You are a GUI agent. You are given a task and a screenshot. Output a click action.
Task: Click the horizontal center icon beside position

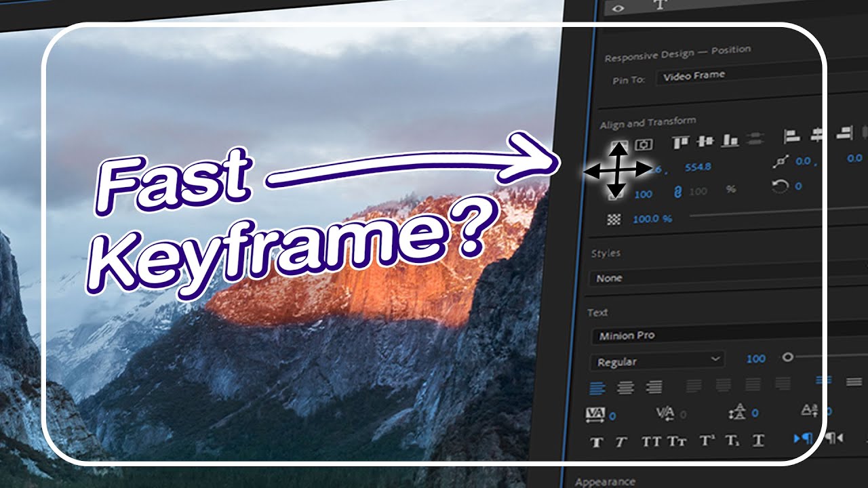(x=644, y=144)
